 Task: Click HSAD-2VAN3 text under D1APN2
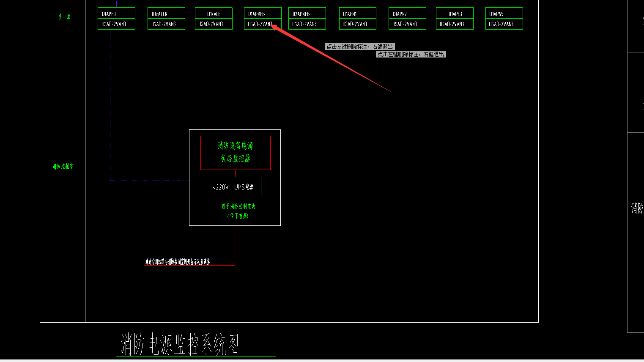tap(405, 24)
